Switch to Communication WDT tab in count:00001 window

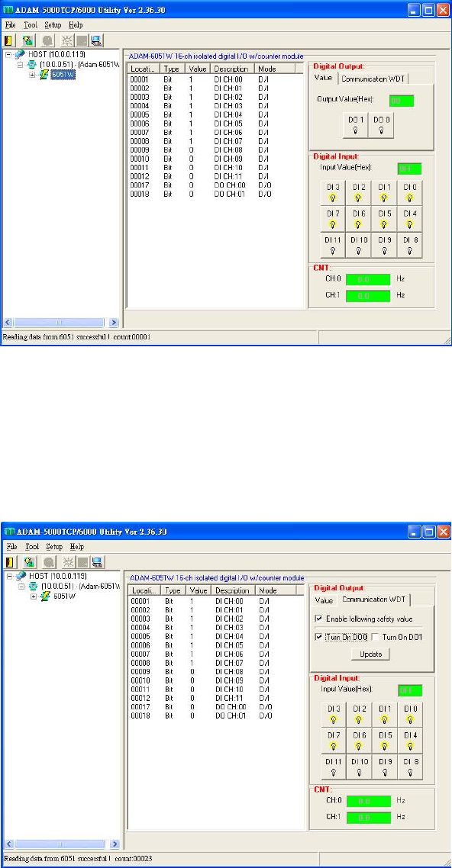pyautogui.click(x=373, y=79)
